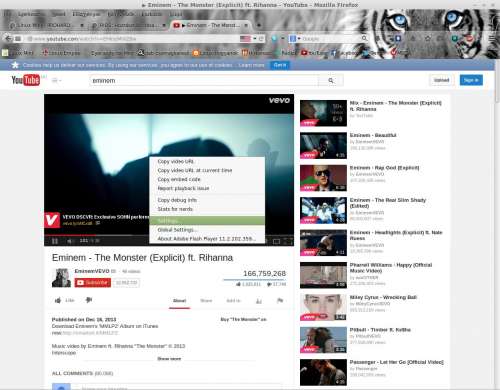Click the Firefox back arrow button
500x390 pixels.
click(x=8, y=39)
